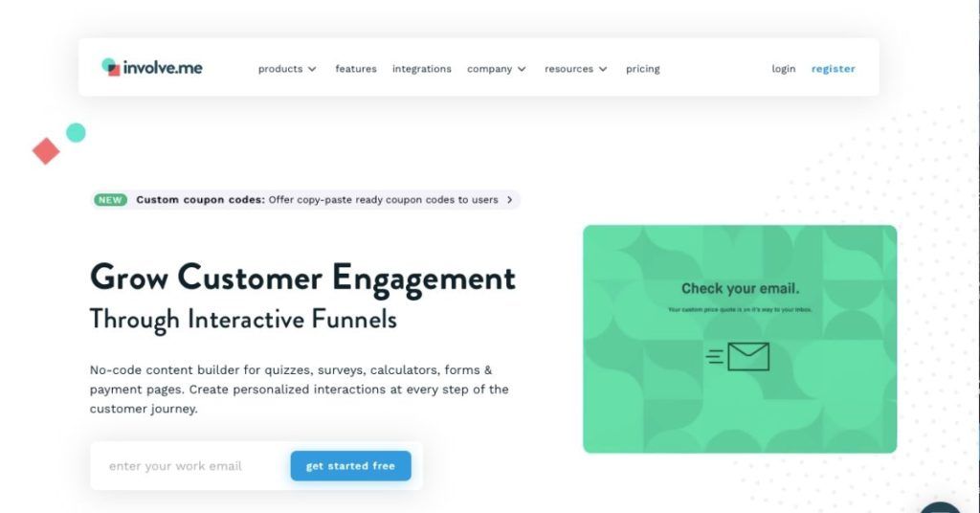
Task: Expand the company dropdown chevron
Action: click(x=522, y=69)
